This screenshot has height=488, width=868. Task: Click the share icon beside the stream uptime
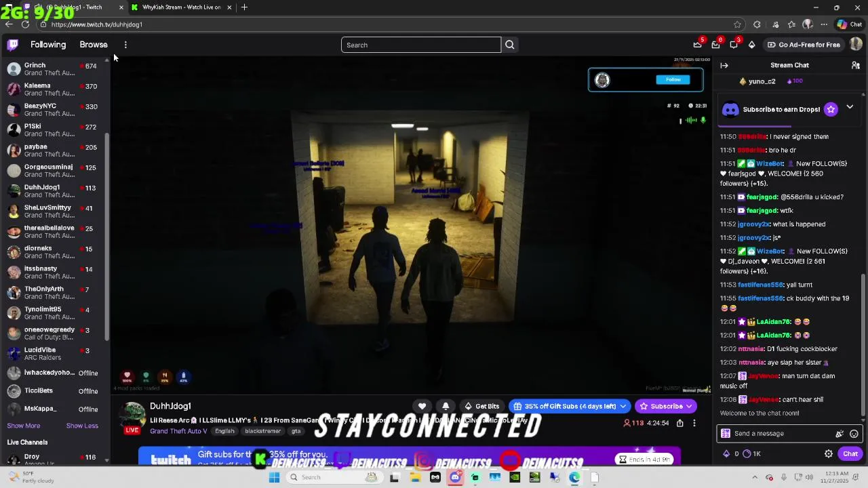click(x=679, y=423)
